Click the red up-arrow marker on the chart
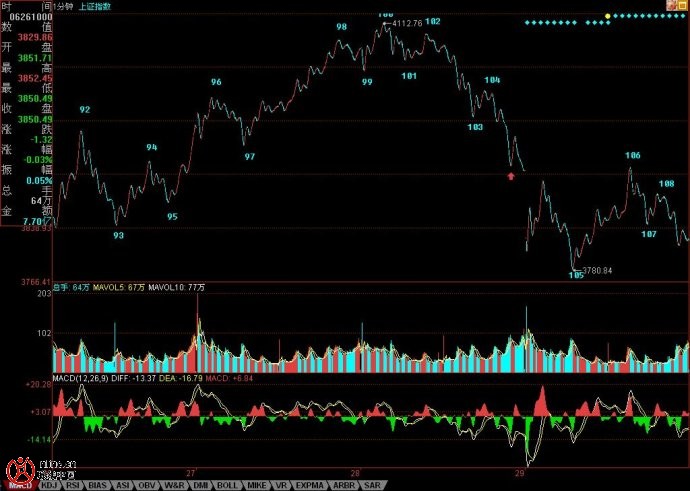 coord(513,176)
